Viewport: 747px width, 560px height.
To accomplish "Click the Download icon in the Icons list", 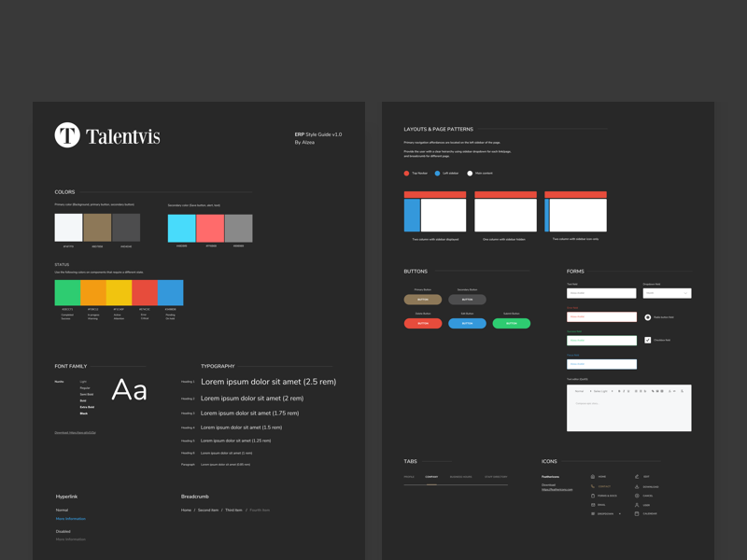I will click(x=637, y=486).
